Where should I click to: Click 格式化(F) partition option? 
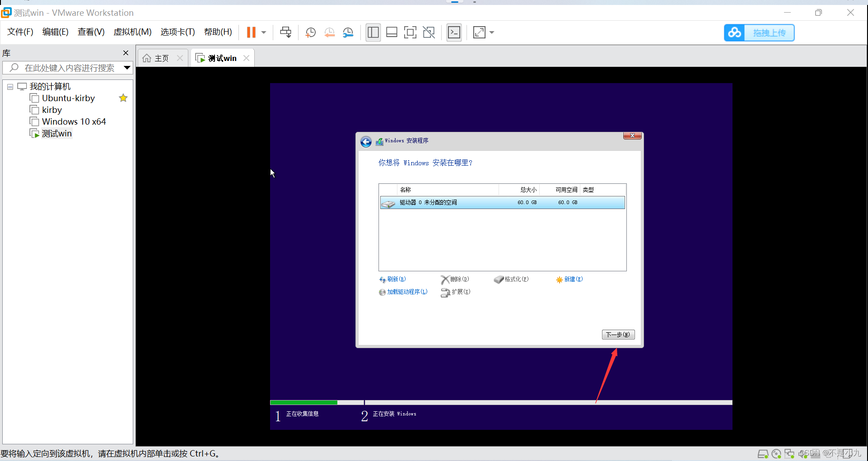(x=511, y=279)
